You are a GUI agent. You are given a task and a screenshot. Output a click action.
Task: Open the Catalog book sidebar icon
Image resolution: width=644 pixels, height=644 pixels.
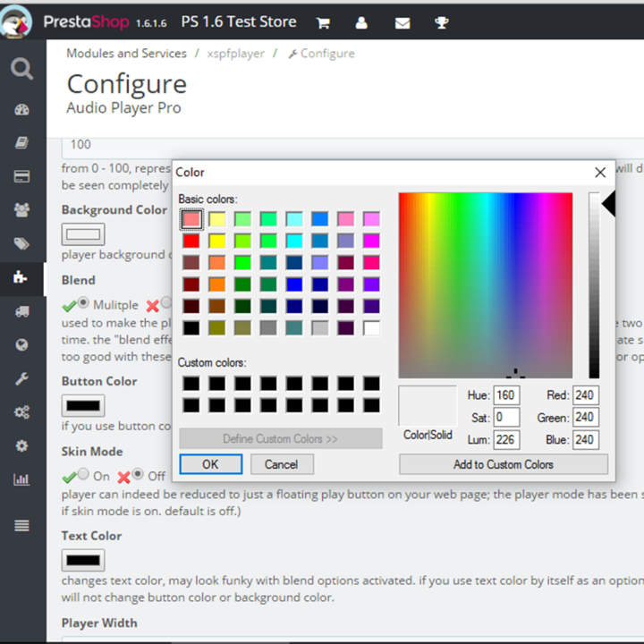[21, 143]
